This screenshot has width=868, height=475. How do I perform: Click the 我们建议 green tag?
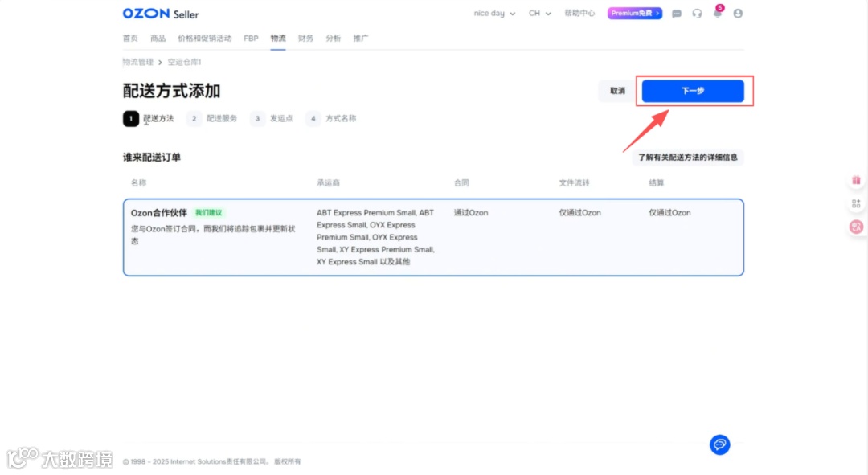click(x=209, y=213)
